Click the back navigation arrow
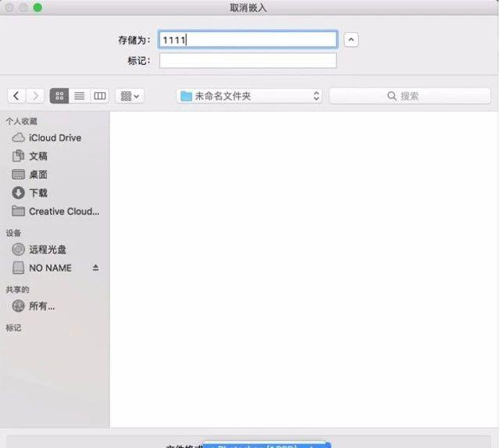Screen dimensions: 500x448 coord(16,96)
